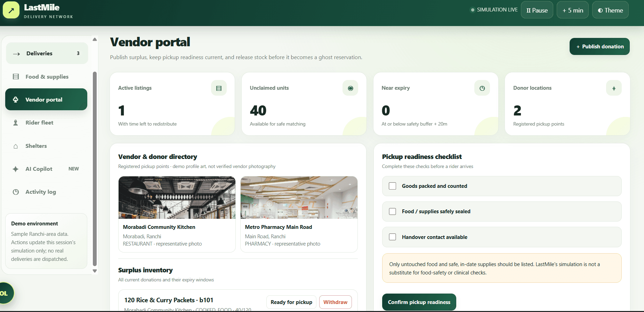Enable Handover contact available checkbox
Screen dimensions: 644x312
click(x=393, y=237)
